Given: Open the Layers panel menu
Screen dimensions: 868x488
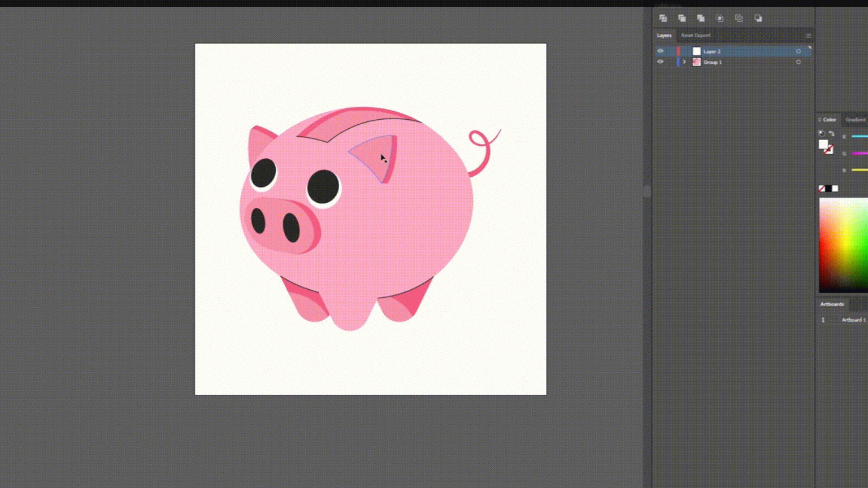Looking at the screenshot, I should tap(808, 35).
